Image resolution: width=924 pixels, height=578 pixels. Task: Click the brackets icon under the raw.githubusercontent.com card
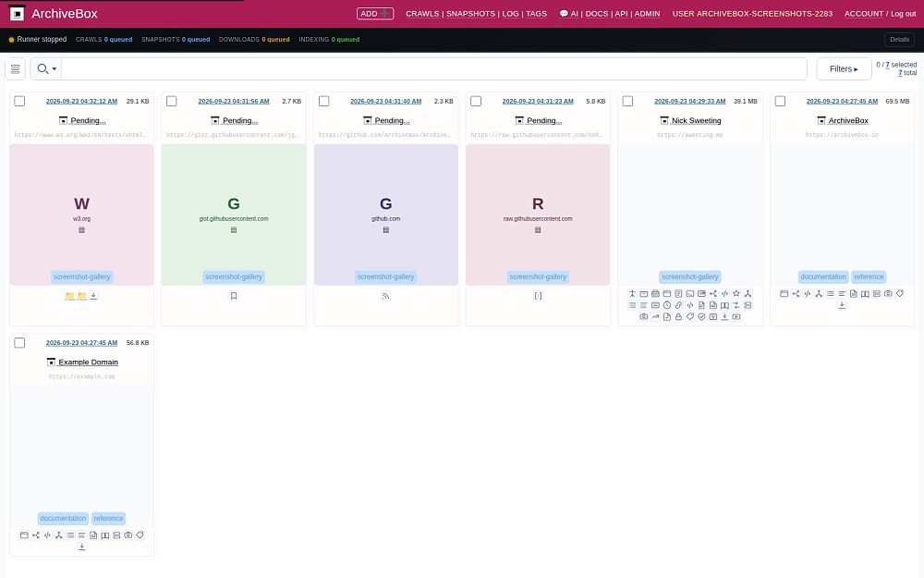click(x=538, y=296)
